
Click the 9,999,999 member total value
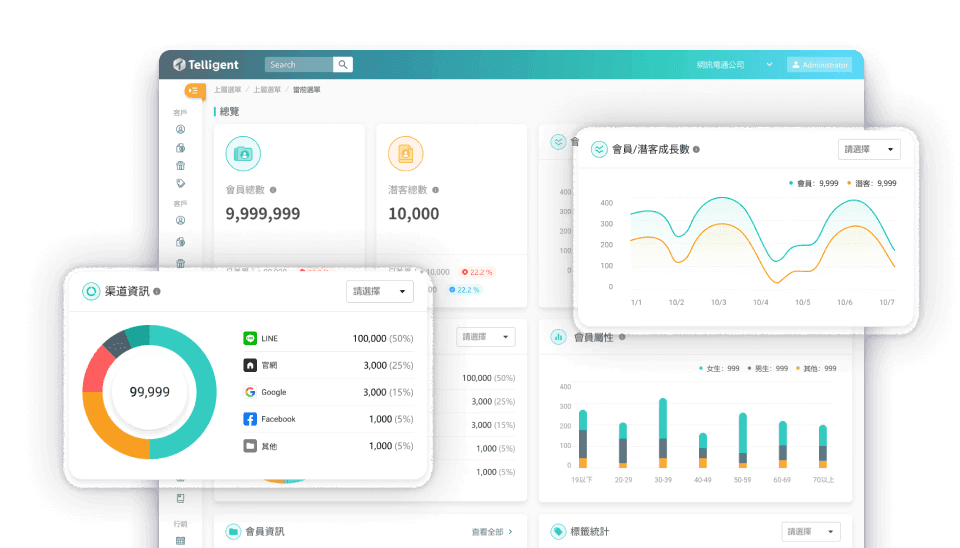point(263,214)
